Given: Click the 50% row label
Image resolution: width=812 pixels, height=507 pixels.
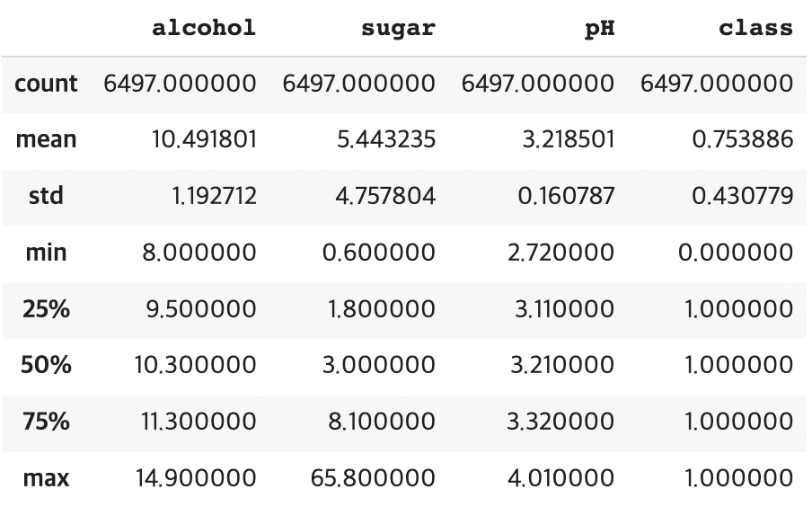Looking at the screenshot, I should (x=46, y=365).
